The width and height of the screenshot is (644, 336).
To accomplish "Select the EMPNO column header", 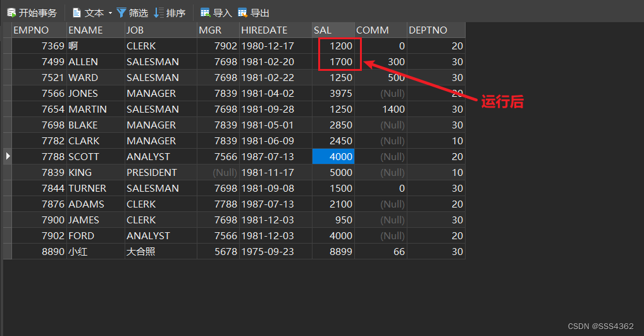I will tap(39, 30).
